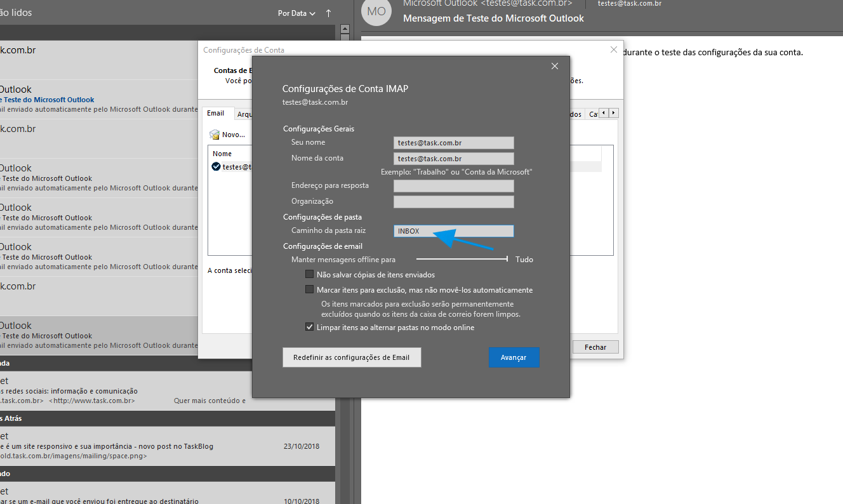Click the s Atrás group header
The image size is (843, 504).
[x=167, y=418]
